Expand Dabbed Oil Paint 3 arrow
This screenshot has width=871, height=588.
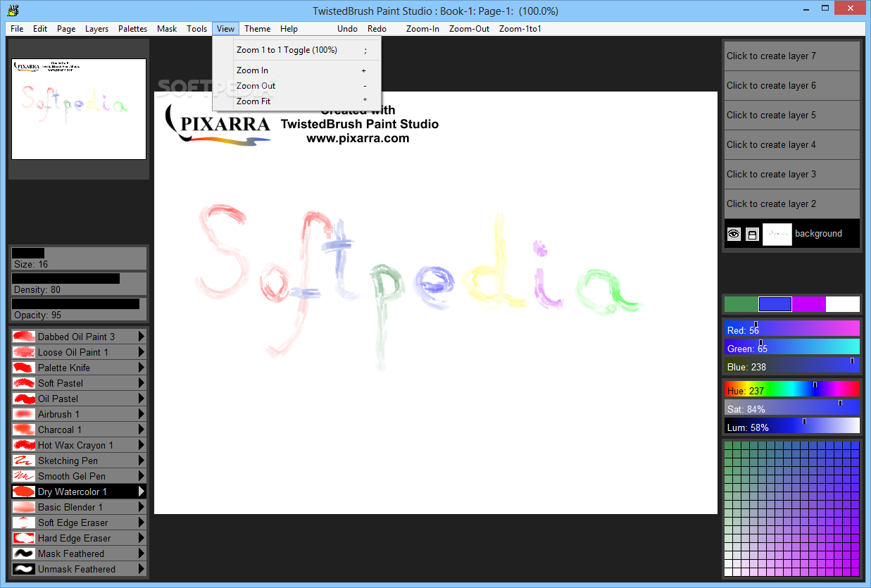tap(142, 337)
